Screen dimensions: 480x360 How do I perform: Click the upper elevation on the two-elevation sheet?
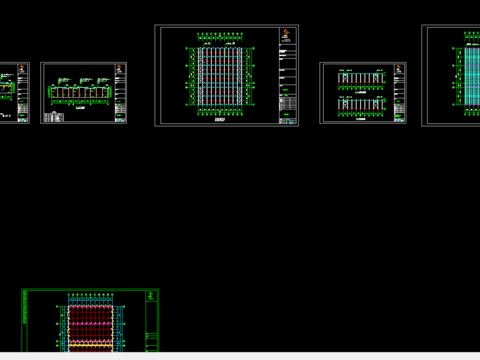point(361,80)
